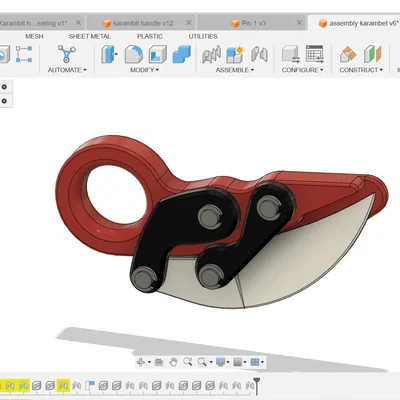Switch to the MESH ribbon tab
This screenshot has width=400, height=400.
click(34, 36)
